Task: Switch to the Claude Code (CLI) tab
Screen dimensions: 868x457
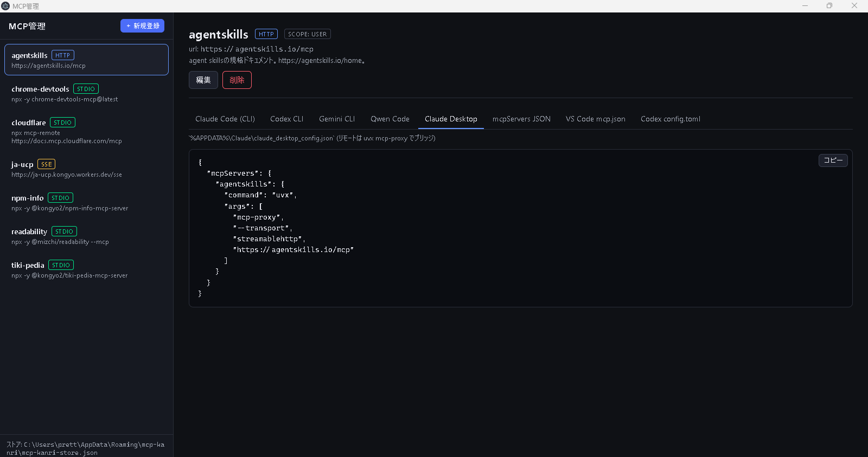Action: [x=225, y=119]
